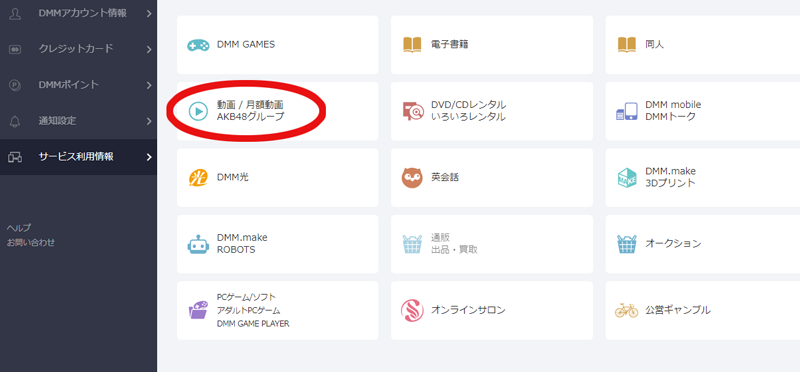Open DMM.make 3Dプリント text
Viewport: 800px width, 372px height.
point(670,177)
